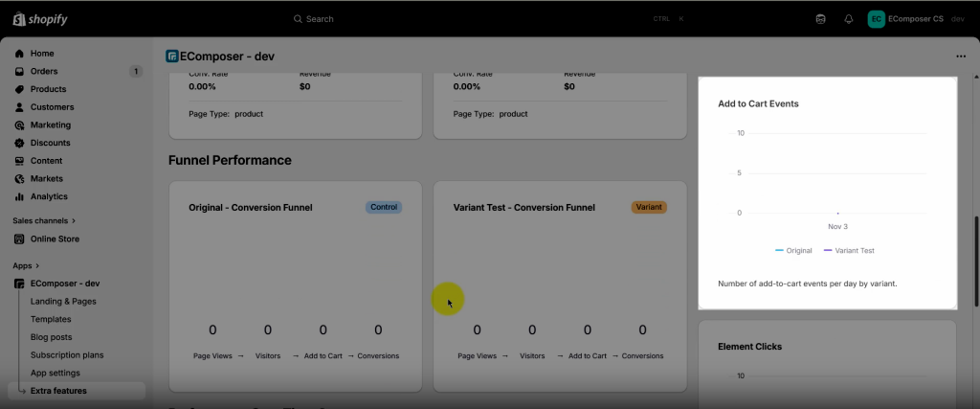Go to Landing & Pages

click(x=63, y=302)
